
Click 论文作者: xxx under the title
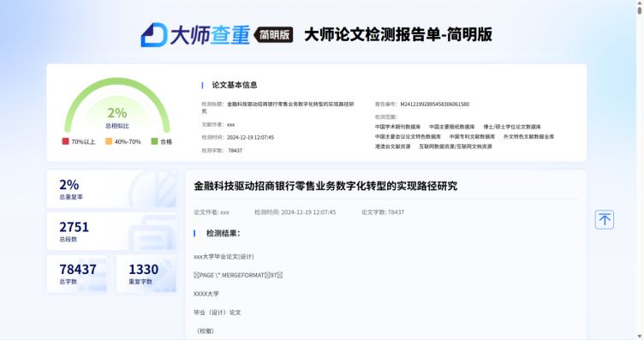pos(212,212)
